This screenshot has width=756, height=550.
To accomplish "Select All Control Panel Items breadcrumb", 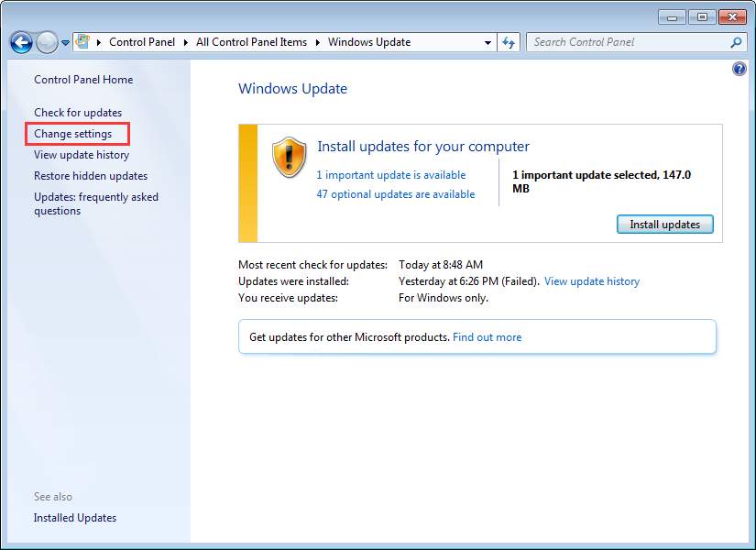I will coord(251,42).
